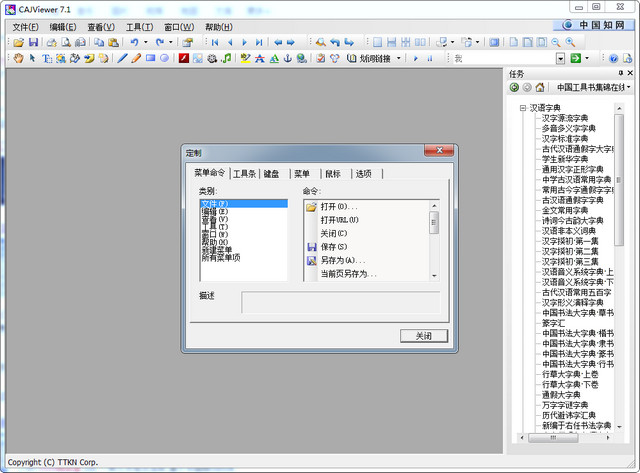Open the green Go button dropdown arrow

pos(587,58)
